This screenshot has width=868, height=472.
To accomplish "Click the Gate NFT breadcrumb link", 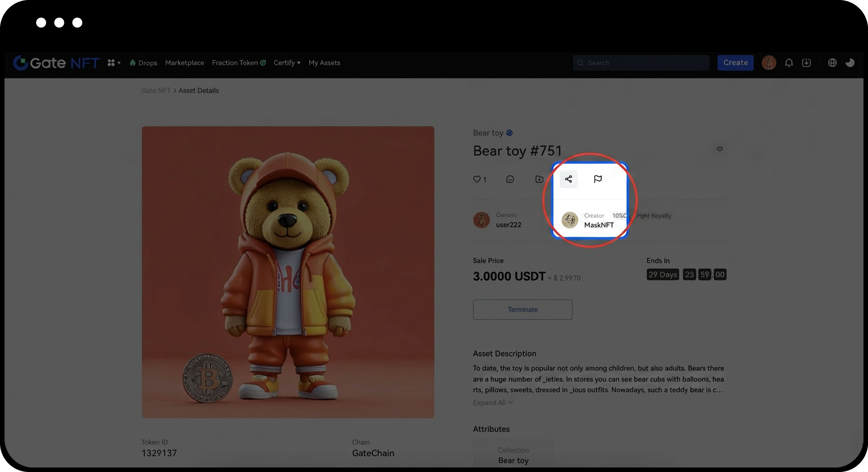I will 156,90.
